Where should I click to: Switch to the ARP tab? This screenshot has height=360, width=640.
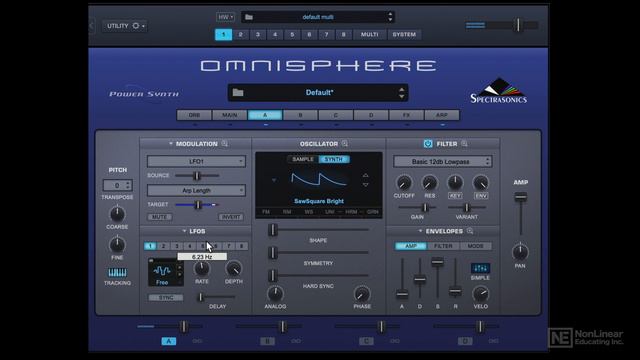point(442,115)
